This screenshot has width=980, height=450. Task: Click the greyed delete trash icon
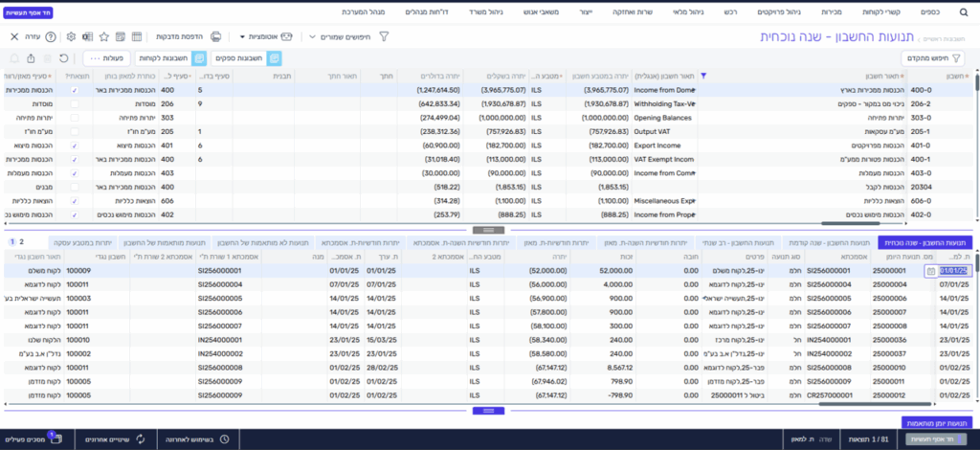click(x=47, y=58)
